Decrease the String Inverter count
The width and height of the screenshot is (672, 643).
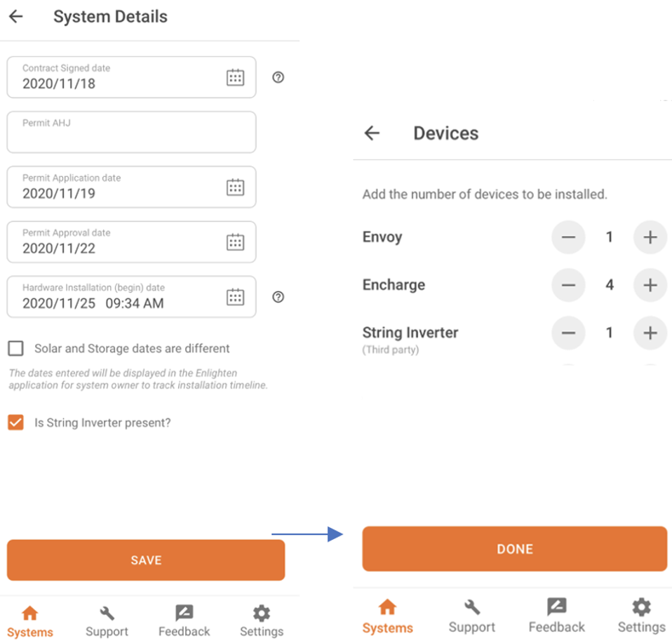[x=568, y=333]
